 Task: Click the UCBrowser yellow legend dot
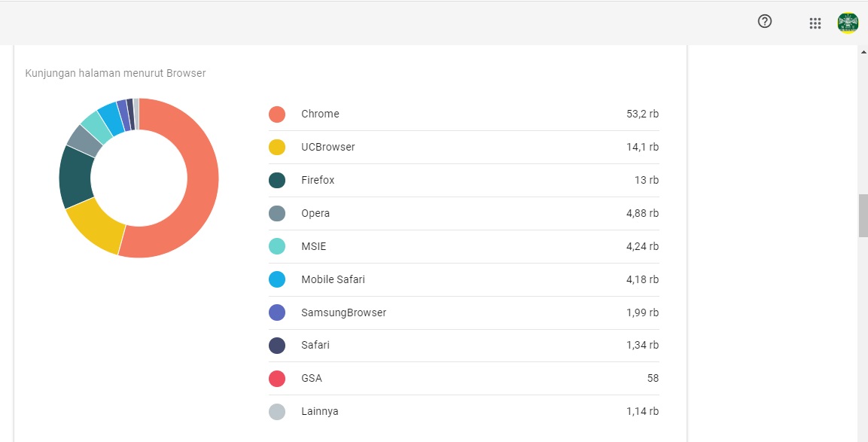click(x=277, y=148)
